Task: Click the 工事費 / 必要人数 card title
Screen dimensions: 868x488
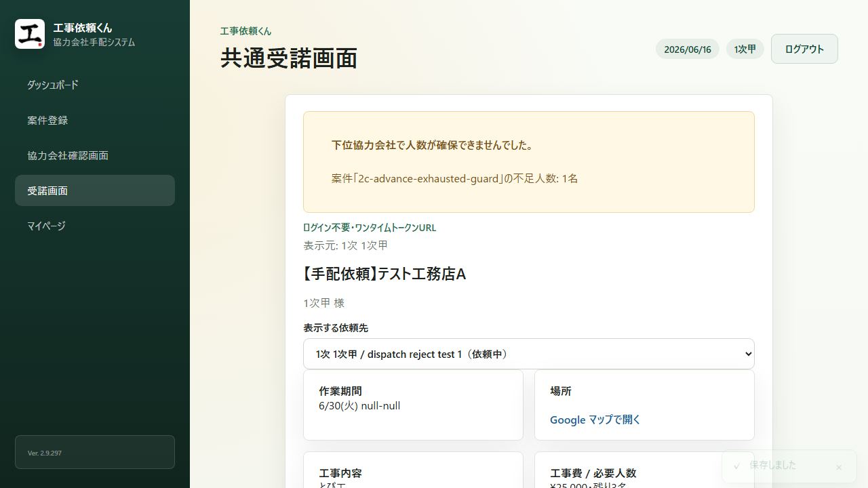Action: coord(593,473)
